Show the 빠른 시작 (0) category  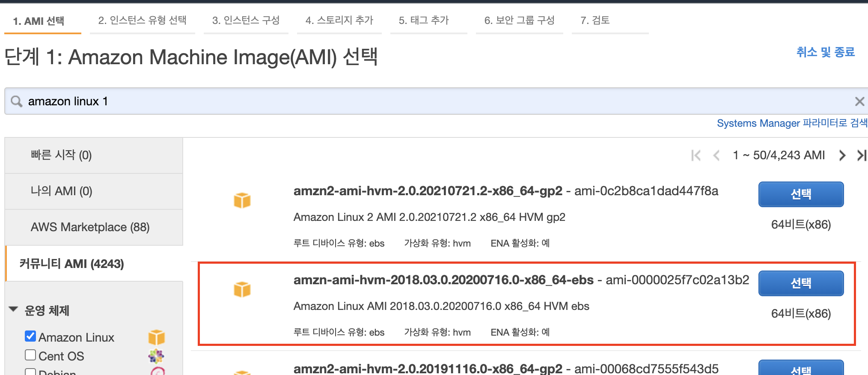click(94, 155)
